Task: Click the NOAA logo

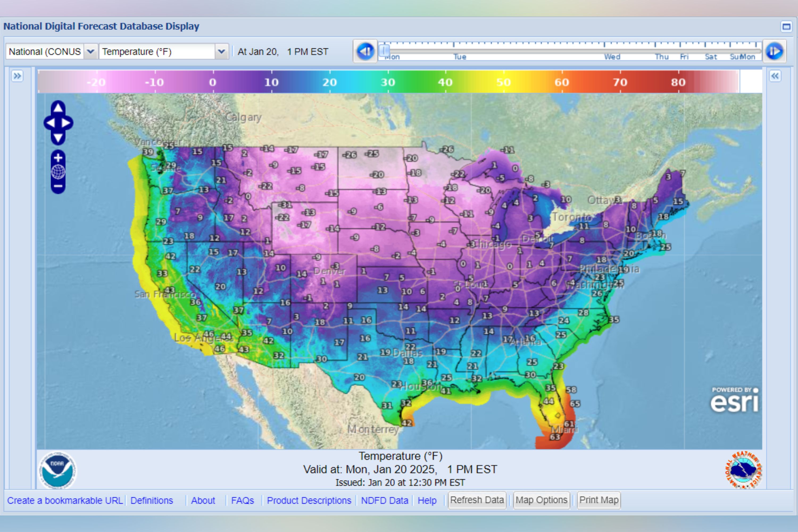Action: point(58,470)
